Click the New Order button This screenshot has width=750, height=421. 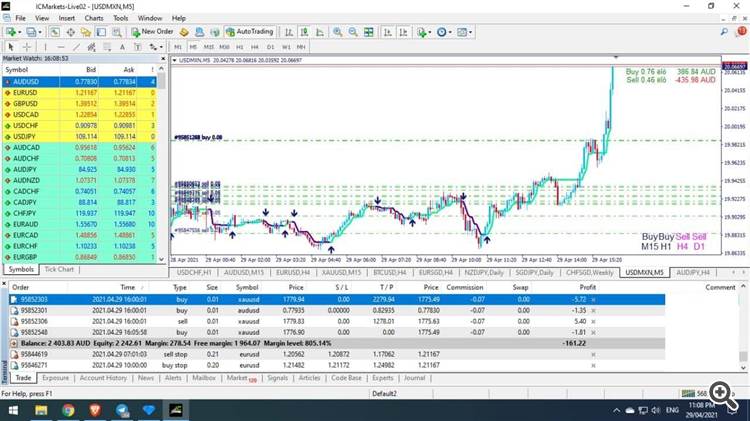[x=152, y=32]
